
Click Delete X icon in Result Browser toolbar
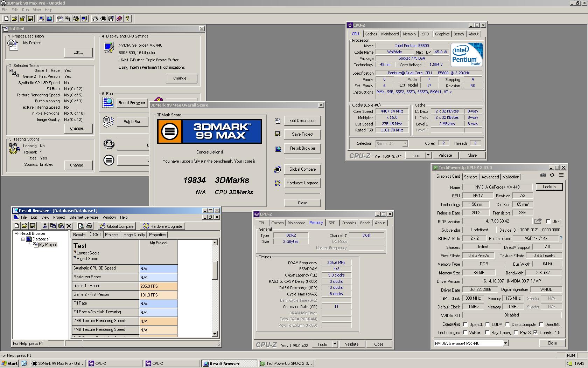(69, 226)
